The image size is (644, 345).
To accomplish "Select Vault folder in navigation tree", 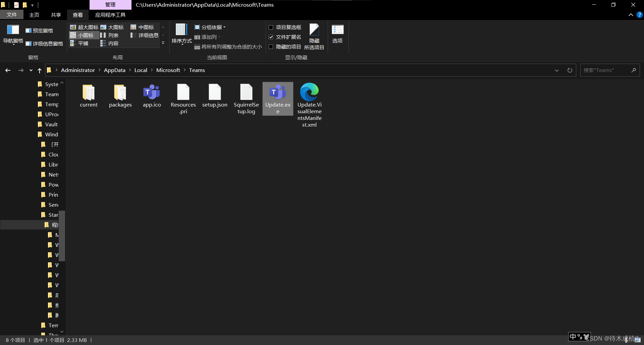I will point(48,124).
